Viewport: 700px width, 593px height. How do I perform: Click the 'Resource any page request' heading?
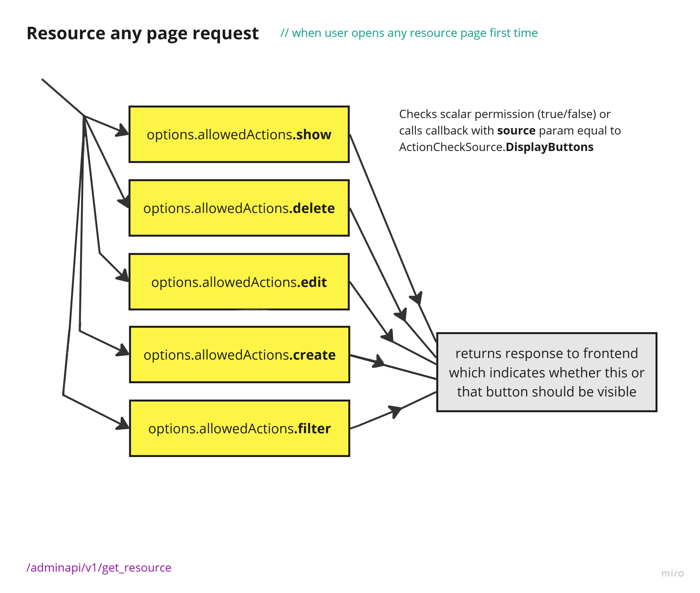(x=143, y=33)
